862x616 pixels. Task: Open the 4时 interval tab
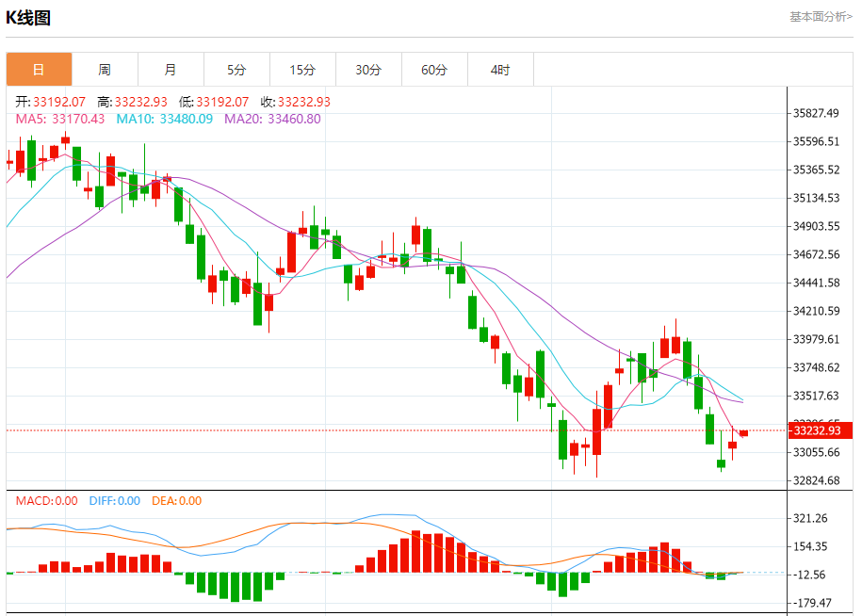pos(501,70)
